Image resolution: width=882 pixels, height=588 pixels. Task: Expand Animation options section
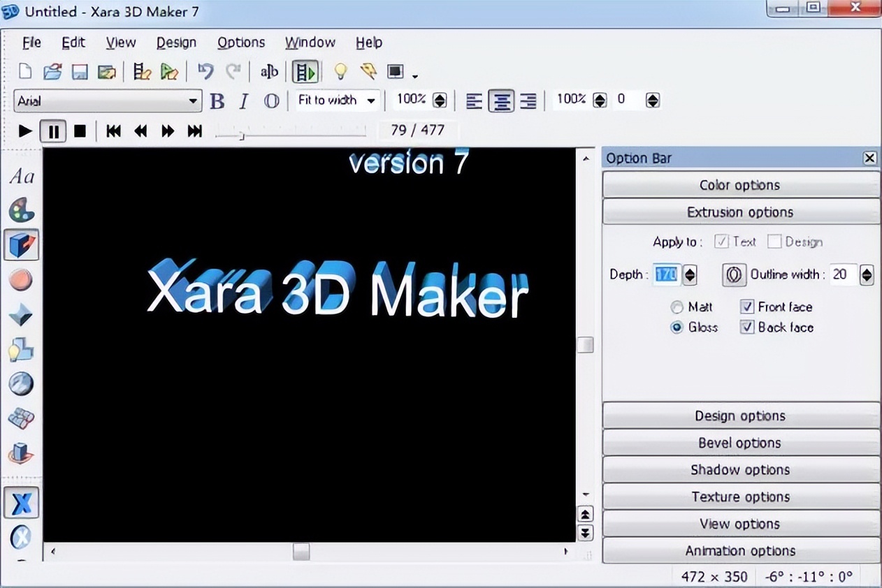741,550
